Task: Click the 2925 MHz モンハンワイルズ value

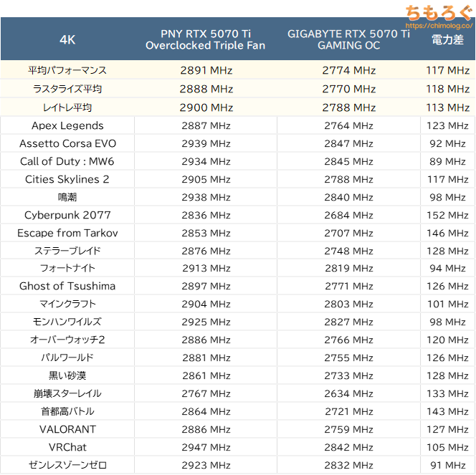Action: pos(206,322)
